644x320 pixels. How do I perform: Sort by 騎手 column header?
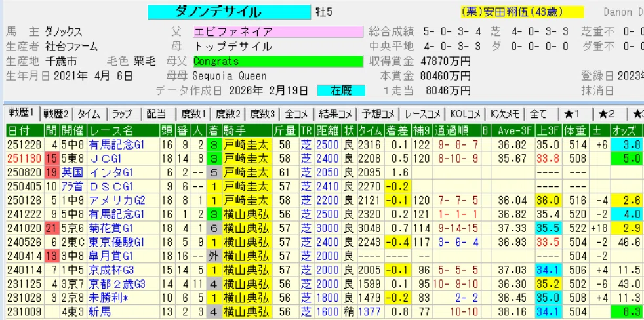247,130
